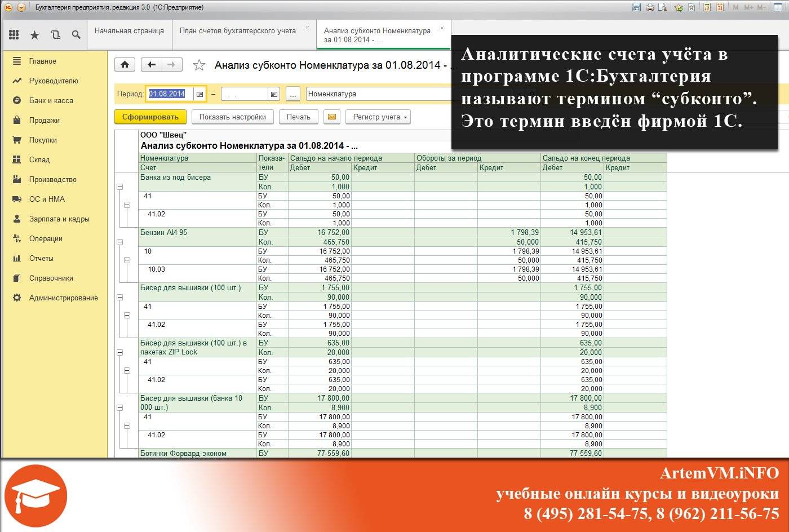This screenshot has width=789, height=532.
Task: Collapse the Бензин АИ 95 group
Action: tap(119, 242)
